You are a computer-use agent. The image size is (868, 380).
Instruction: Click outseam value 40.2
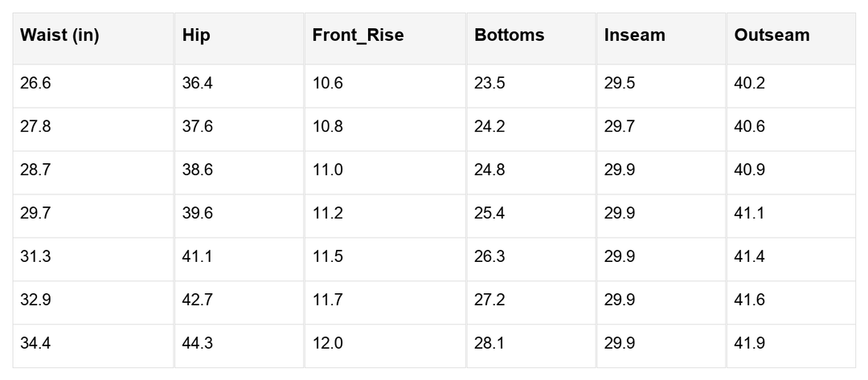tap(750, 84)
